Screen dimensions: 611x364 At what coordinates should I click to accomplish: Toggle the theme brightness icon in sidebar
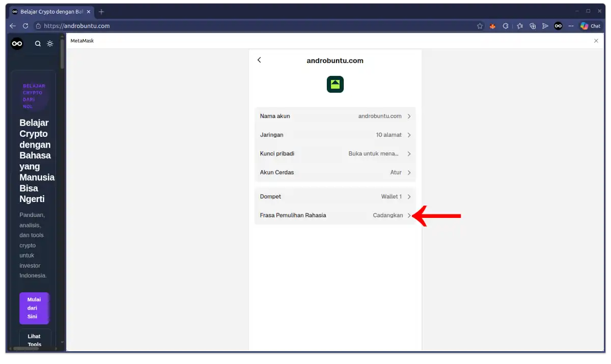click(50, 44)
